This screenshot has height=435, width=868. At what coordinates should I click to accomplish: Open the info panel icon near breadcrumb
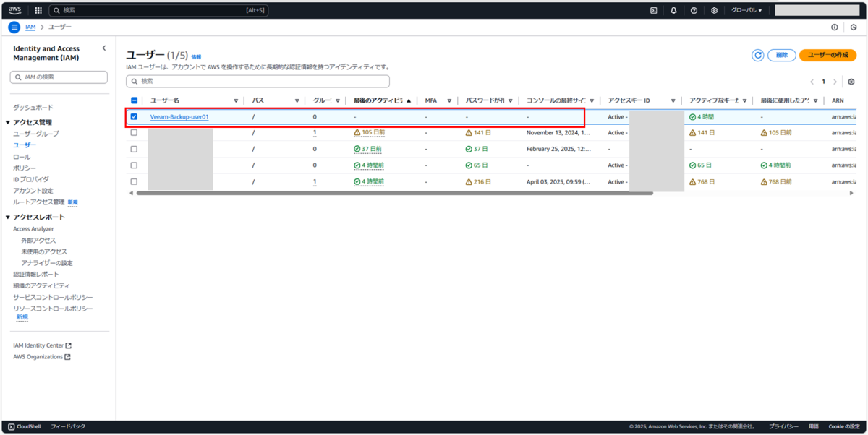(834, 27)
